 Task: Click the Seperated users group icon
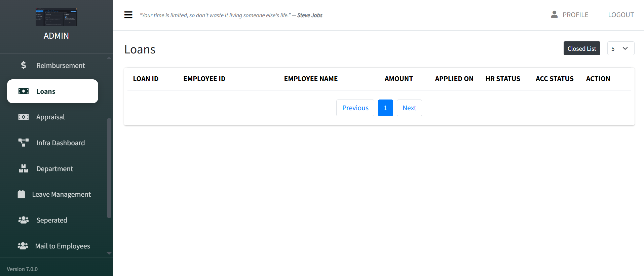[x=24, y=220]
